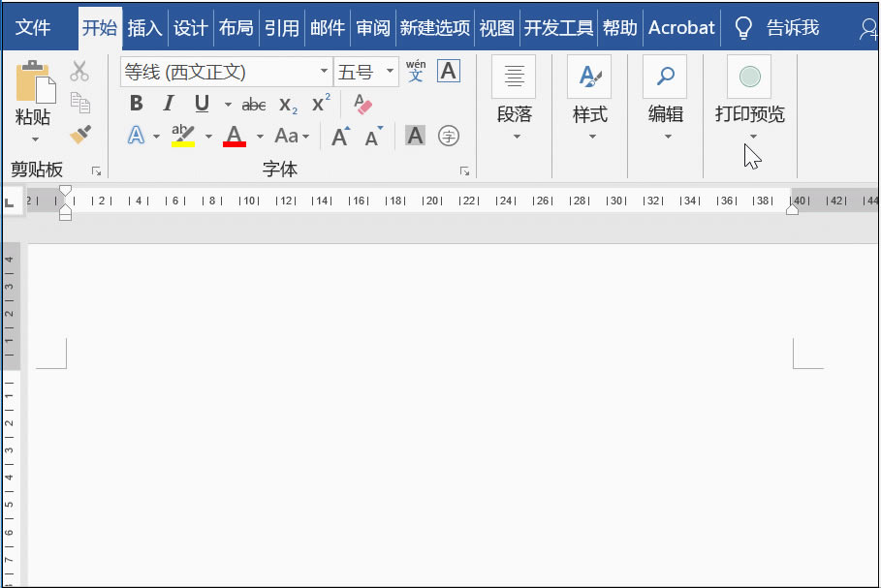Screen dimensions: 881x588
Task: Click the 打印预览 print preview button
Action: (749, 98)
